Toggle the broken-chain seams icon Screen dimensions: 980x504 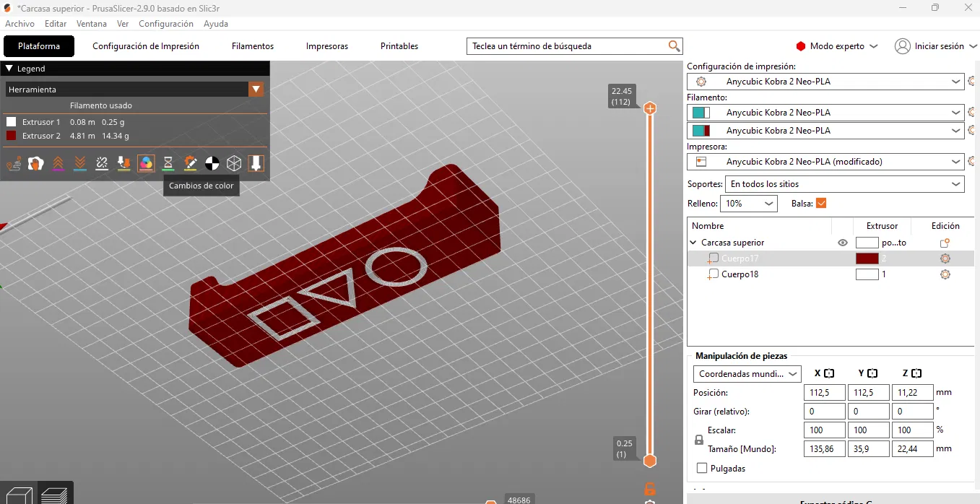102,163
